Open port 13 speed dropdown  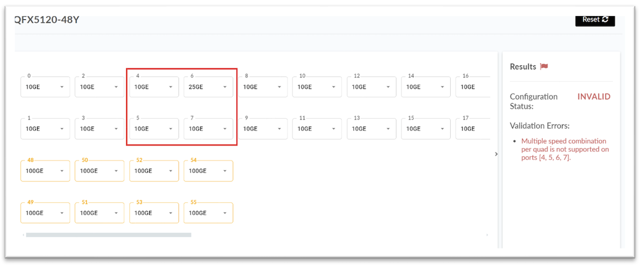pos(372,129)
